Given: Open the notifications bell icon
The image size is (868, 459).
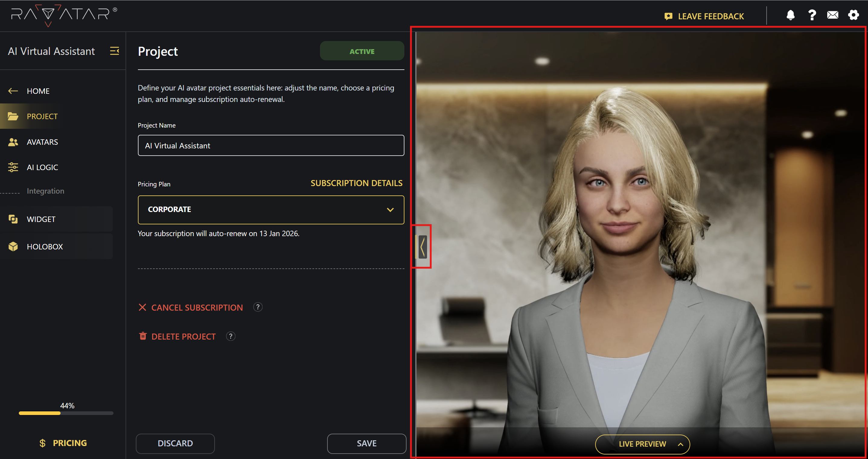Looking at the screenshot, I should pyautogui.click(x=790, y=15).
